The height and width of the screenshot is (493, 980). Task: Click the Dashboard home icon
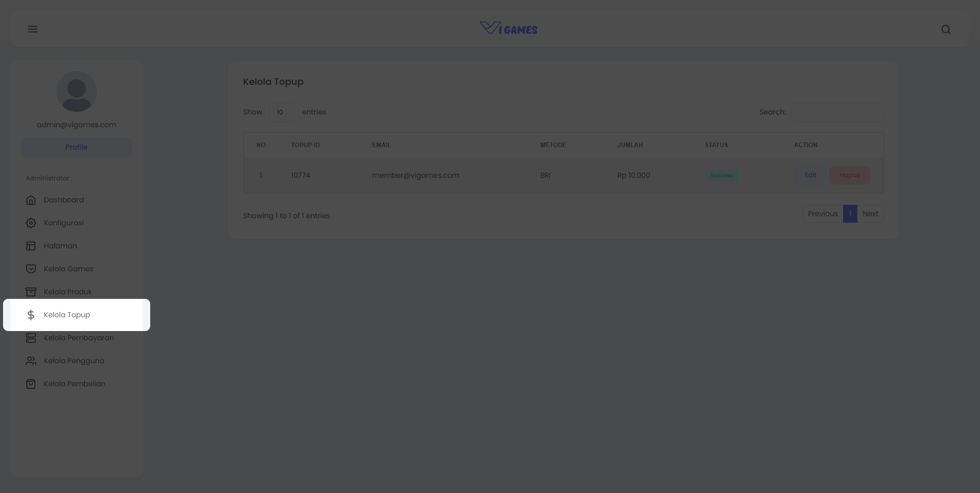click(x=31, y=200)
